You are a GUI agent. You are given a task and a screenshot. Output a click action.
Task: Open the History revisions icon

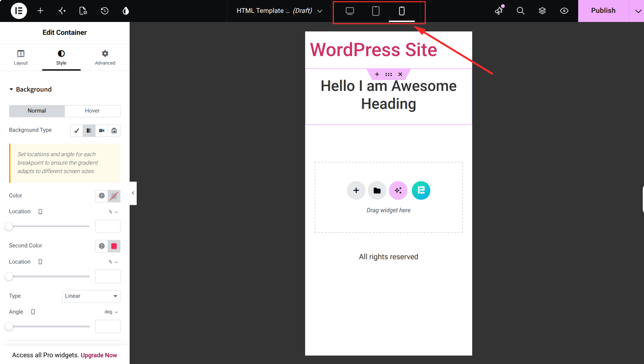[105, 11]
